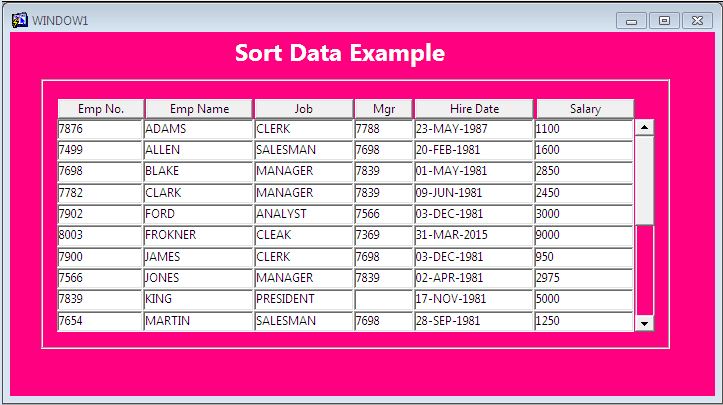723x405 pixels.
Task: Sort by Emp Name header
Action: (x=199, y=109)
